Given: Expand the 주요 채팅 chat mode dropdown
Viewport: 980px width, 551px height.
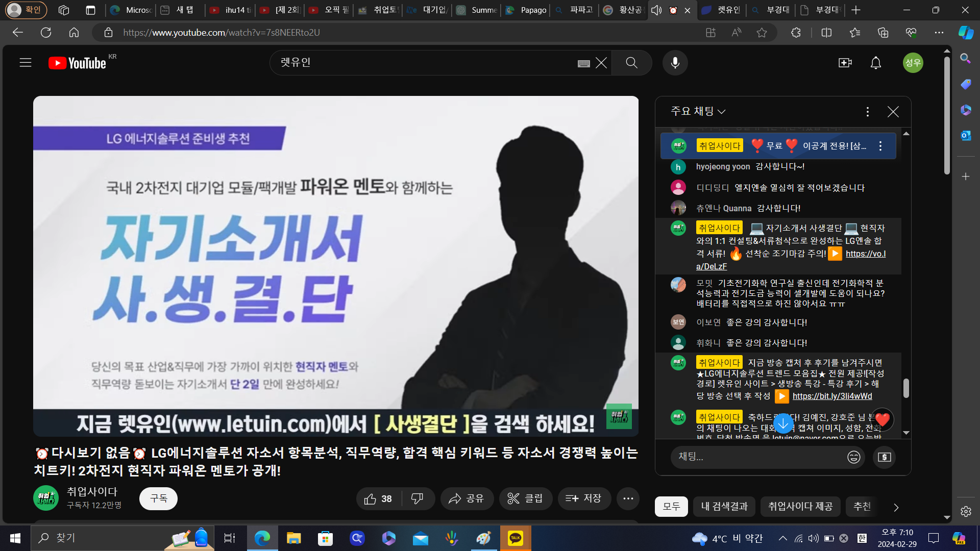Looking at the screenshot, I should coord(698,111).
